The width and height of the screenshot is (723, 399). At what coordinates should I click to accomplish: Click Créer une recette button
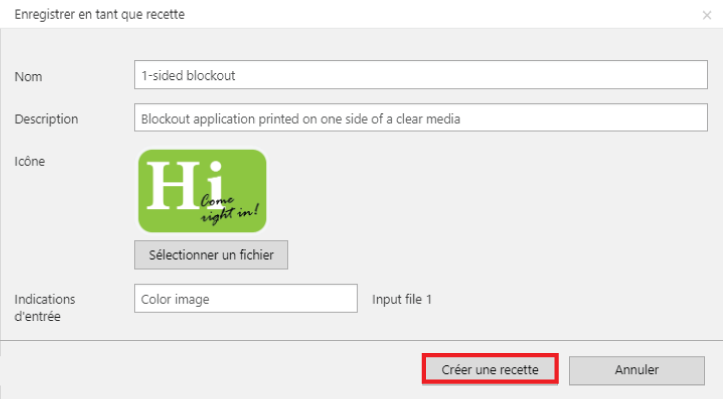490,369
